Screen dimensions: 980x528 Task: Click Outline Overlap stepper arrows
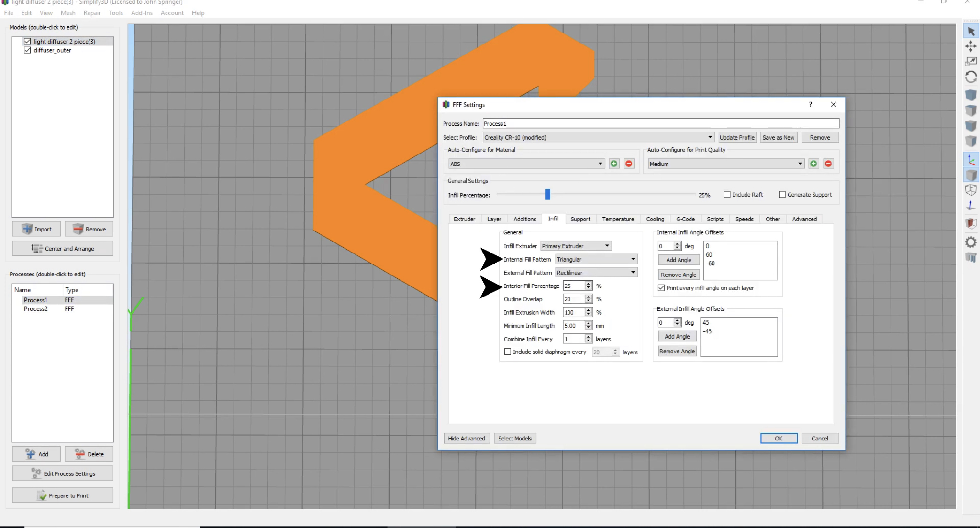pos(589,299)
